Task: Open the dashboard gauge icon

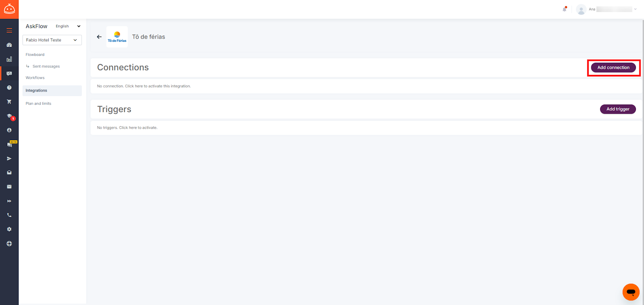Action: pos(9,45)
